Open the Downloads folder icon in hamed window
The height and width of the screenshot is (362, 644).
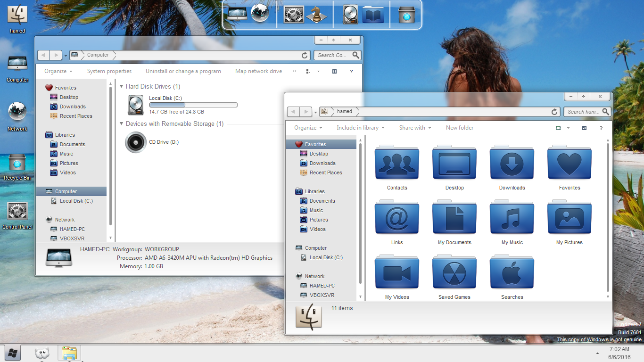pos(512,164)
